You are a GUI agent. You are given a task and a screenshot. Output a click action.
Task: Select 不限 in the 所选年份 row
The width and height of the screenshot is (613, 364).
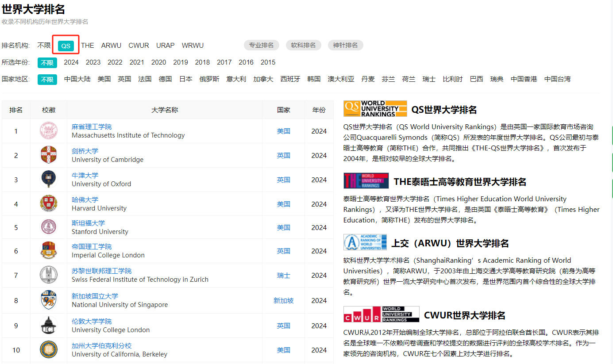tap(47, 62)
